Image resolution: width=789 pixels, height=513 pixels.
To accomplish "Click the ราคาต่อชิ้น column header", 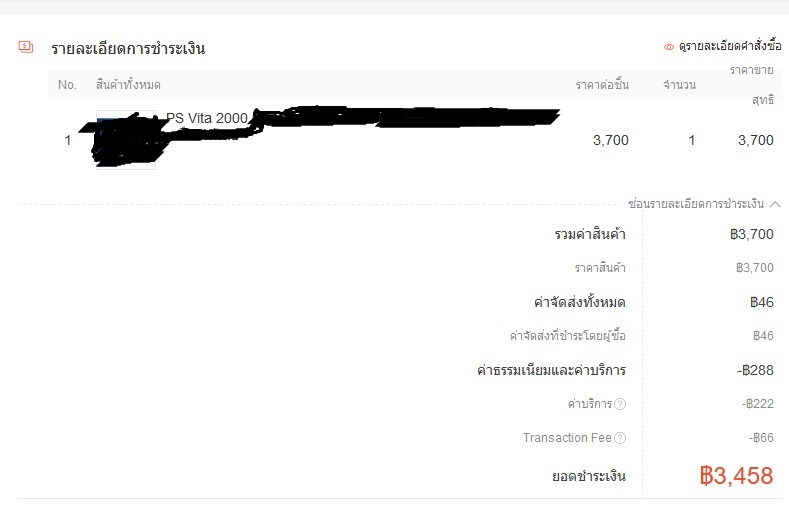I will click(602, 85).
